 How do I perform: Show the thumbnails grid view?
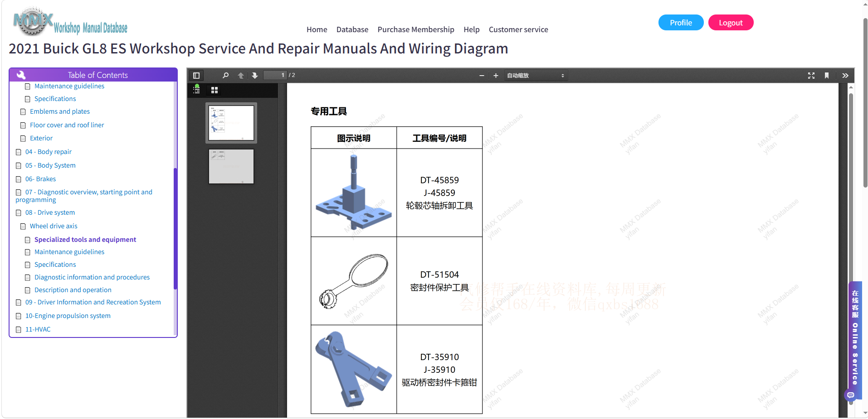tap(215, 90)
